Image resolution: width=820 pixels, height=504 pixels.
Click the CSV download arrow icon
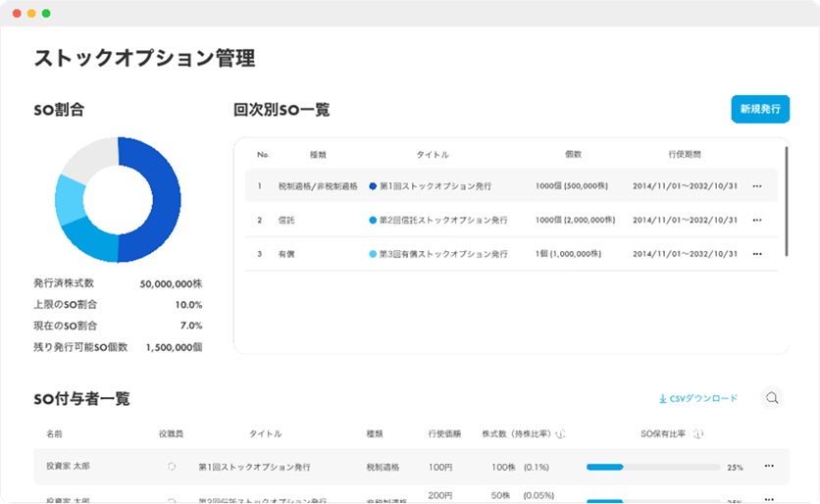(x=662, y=399)
